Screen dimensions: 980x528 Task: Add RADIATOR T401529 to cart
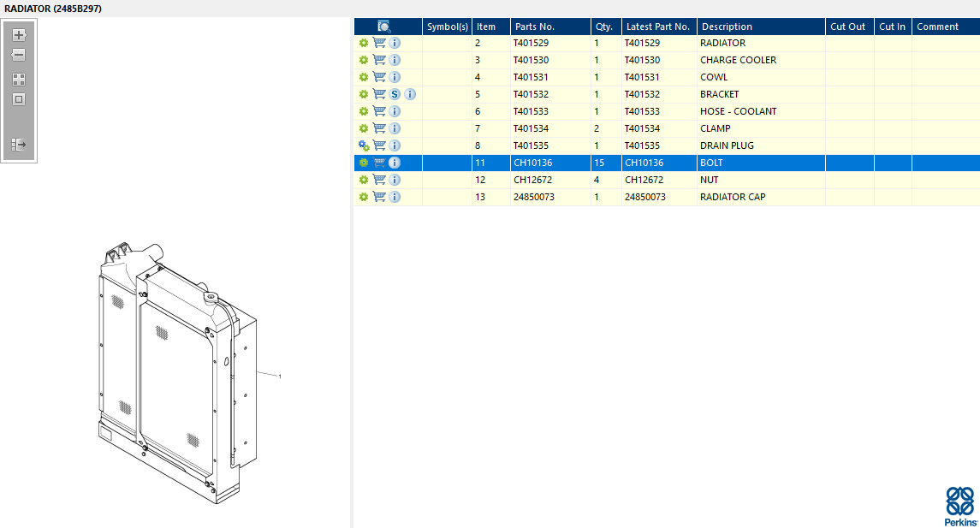pos(379,43)
